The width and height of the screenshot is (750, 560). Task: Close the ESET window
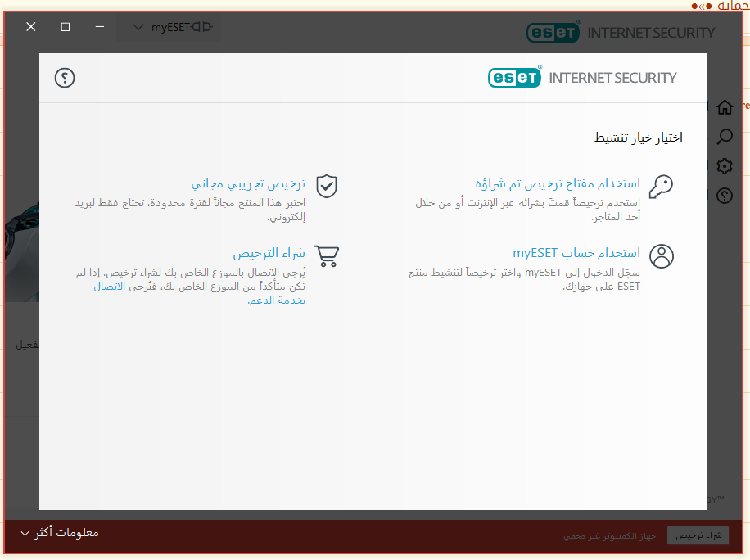tap(31, 27)
